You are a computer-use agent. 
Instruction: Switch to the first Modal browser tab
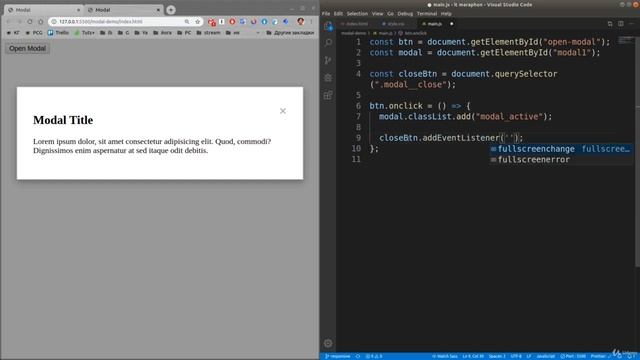[43, 10]
